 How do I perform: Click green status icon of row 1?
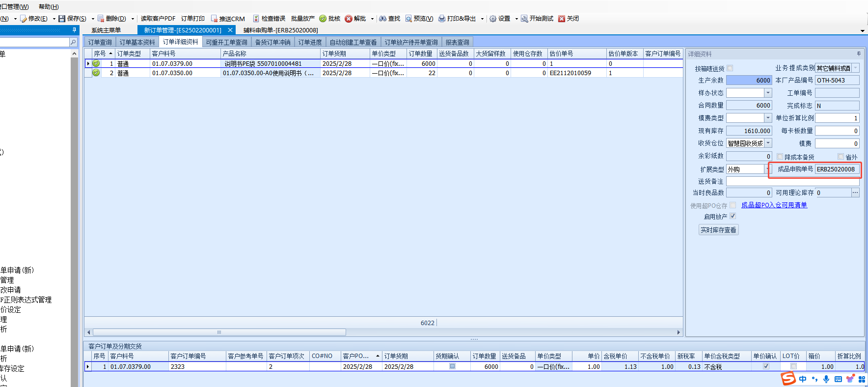(x=96, y=63)
